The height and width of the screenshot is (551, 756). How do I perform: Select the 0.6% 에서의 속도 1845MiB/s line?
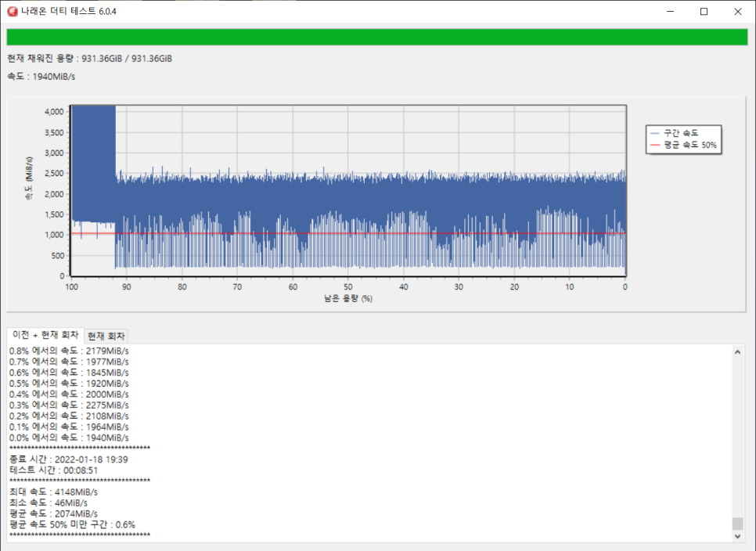[x=69, y=373]
